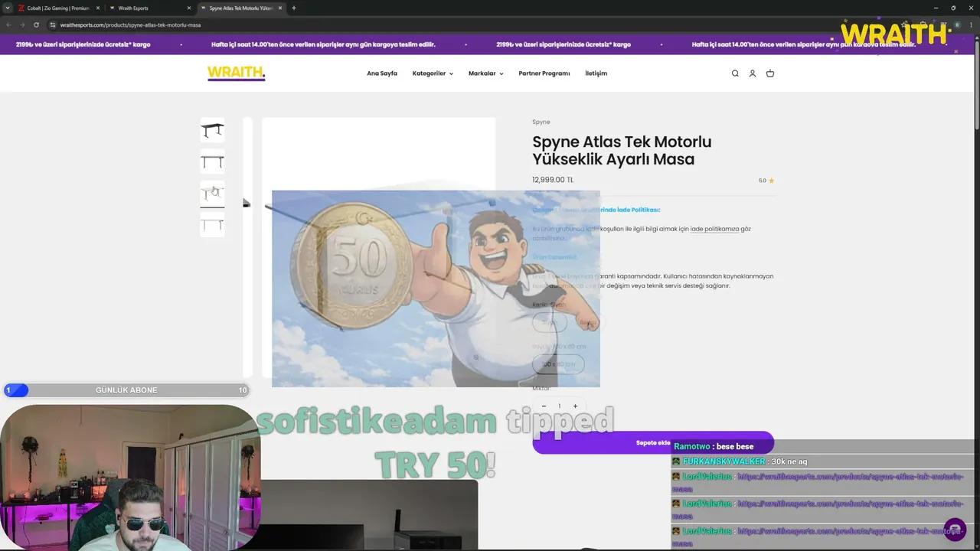Focus the address bar URL
980x551 pixels.
coord(130,24)
